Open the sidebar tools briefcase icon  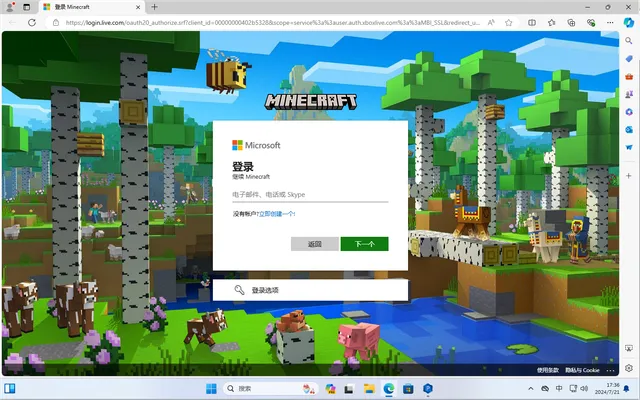point(629,76)
